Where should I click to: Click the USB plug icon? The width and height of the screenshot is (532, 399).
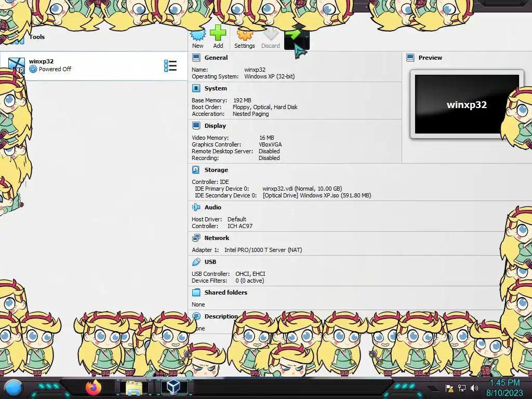click(196, 262)
